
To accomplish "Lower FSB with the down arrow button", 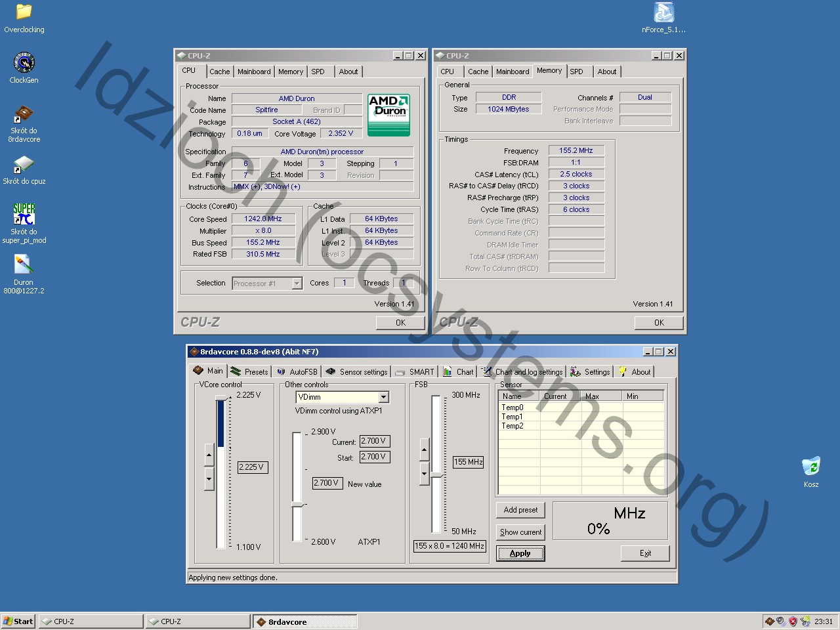I will [424, 472].
